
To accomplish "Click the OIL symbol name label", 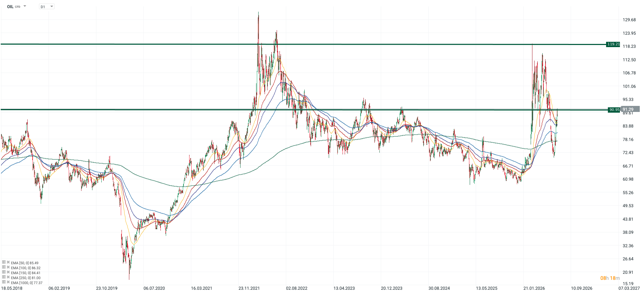I will [x=10, y=7].
